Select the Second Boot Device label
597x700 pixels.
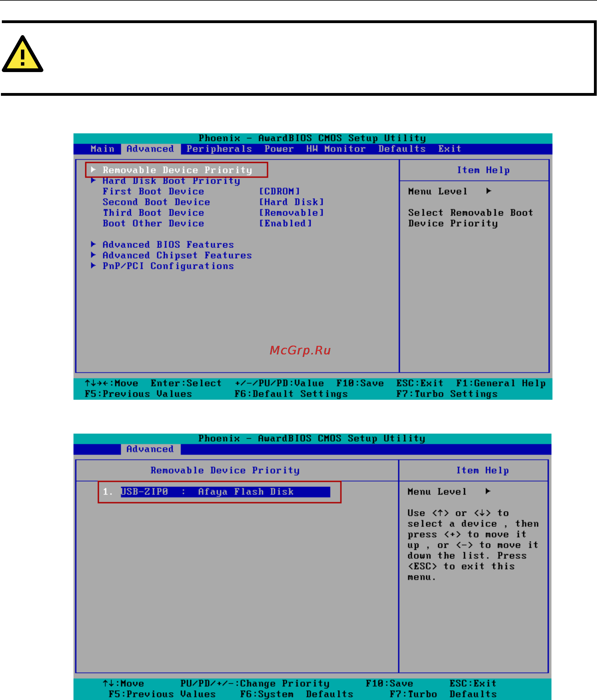coord(156,202)
